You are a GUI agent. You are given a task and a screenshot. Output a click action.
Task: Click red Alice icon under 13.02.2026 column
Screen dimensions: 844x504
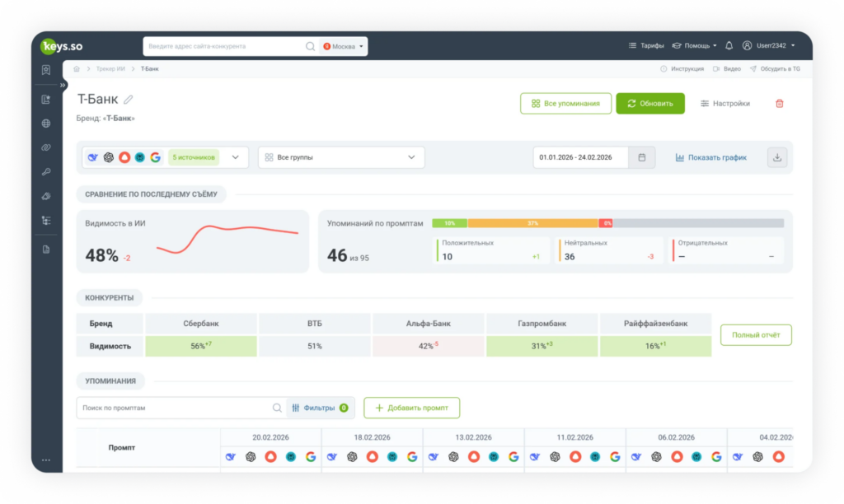coord(474,457)
